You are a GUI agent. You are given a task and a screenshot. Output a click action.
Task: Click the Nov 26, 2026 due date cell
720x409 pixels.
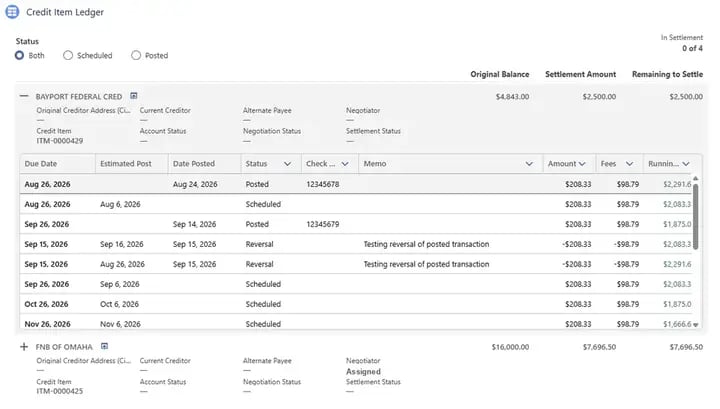point(47,324)
